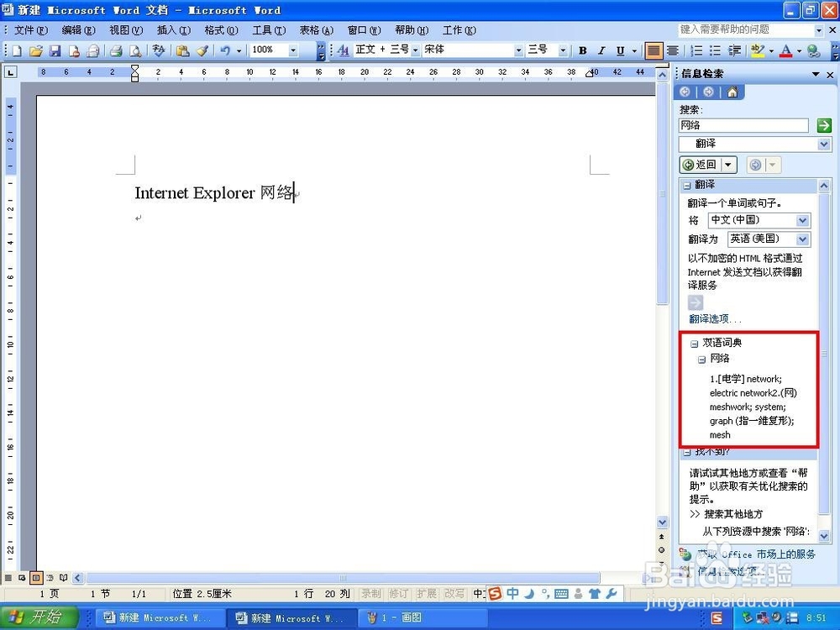
Task: Open the 翻译选项 link
Action: (715, 318)
